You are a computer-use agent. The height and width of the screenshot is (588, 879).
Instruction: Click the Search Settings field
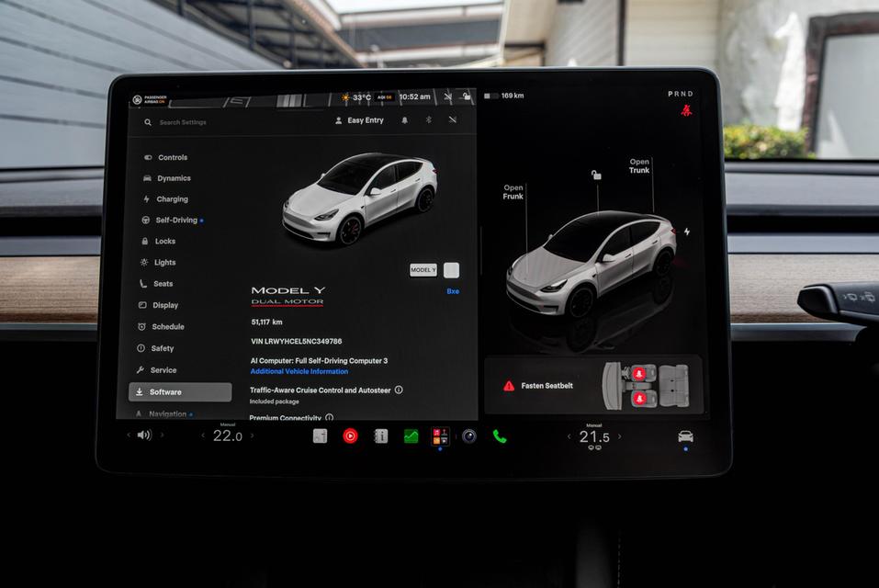click(183, 122)
